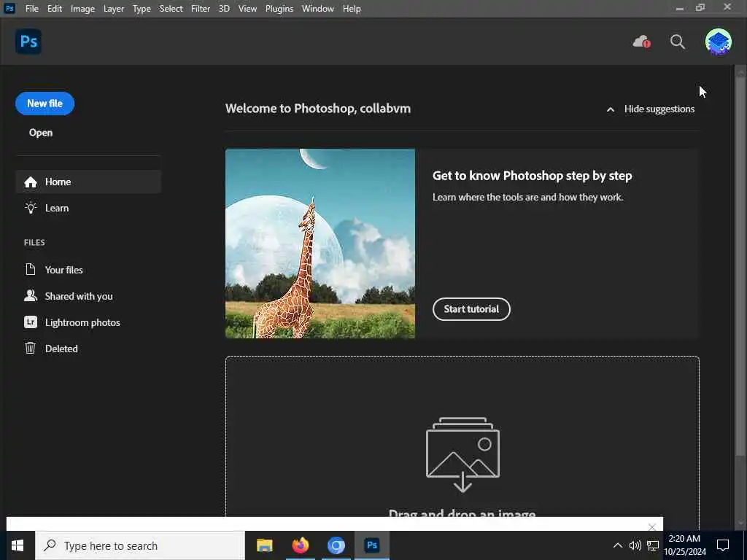Open the Deleted files label
Image resolution: width=747 pixels, height=560 pixels.
pos(61,349)
